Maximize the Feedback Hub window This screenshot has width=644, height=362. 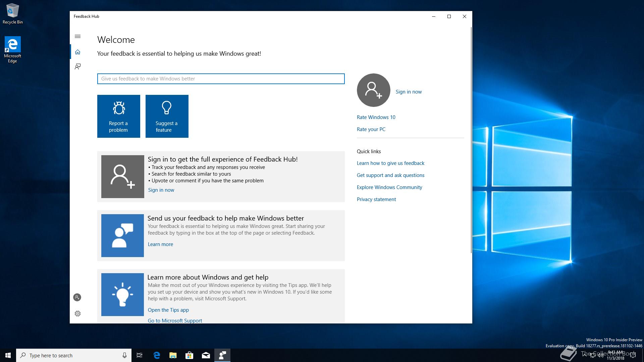click(x=449, y=16)
